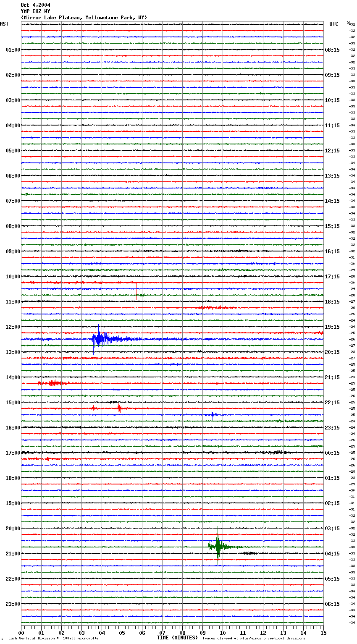
Task: Click the 12:15 UTC time label
Action: coord(332,151)
